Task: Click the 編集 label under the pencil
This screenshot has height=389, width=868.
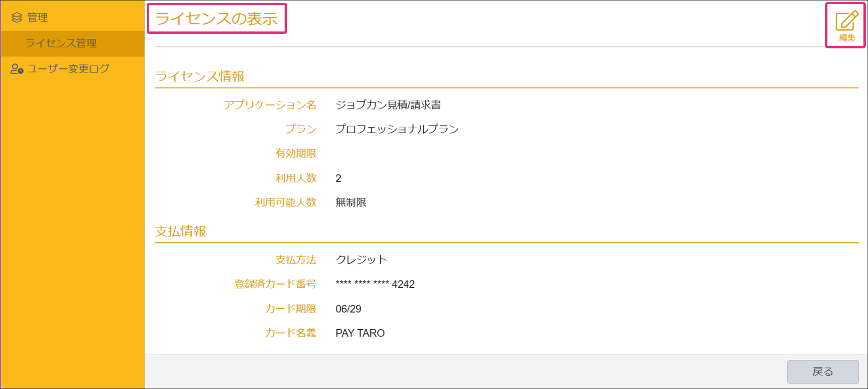Action: pos(847,38)
